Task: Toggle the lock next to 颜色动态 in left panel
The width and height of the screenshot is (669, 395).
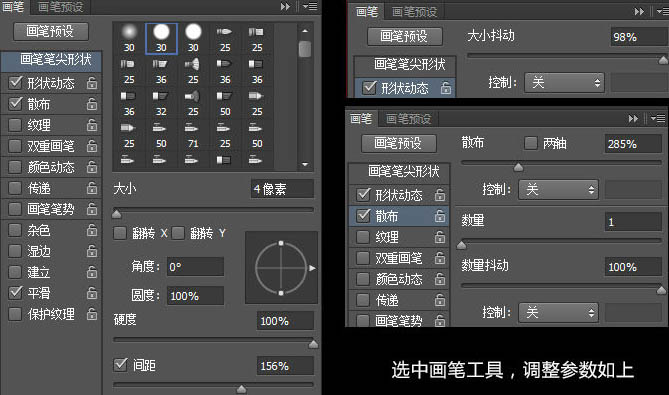Action: [92, 167]
